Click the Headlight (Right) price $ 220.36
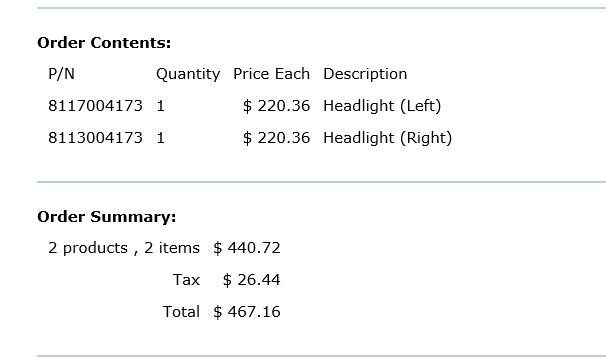This screenshot has height=363, width=606. click(x=276, y=138)
